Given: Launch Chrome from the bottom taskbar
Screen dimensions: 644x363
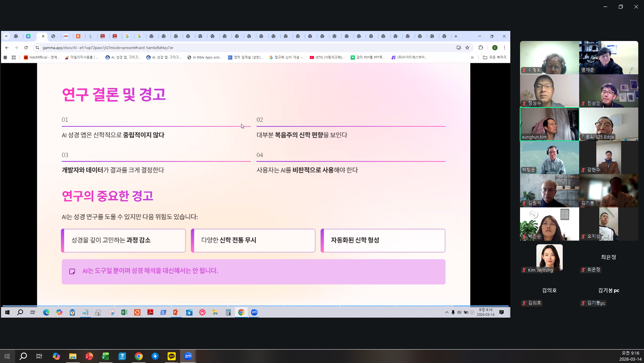Looking at the screenshot, I should [x=139, y=356].
